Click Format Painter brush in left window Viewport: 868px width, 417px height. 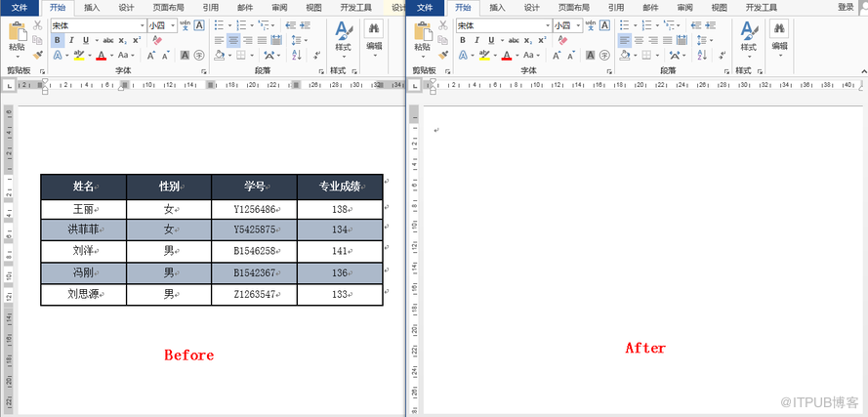pyautogui.click(x=39, y=55)
